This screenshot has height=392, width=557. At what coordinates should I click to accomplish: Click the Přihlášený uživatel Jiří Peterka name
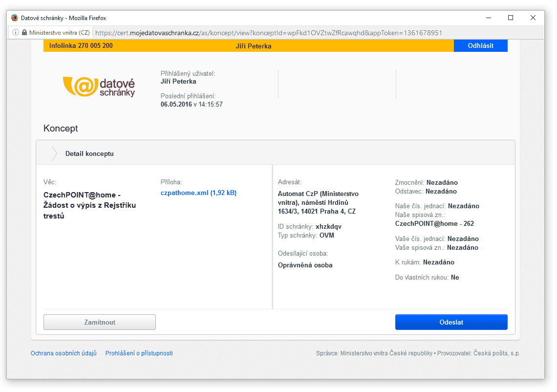click(x=178, y=82)
